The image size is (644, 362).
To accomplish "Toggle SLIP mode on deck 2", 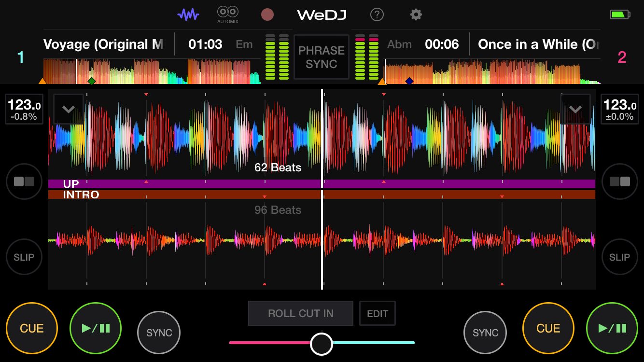I will point(619,257).
